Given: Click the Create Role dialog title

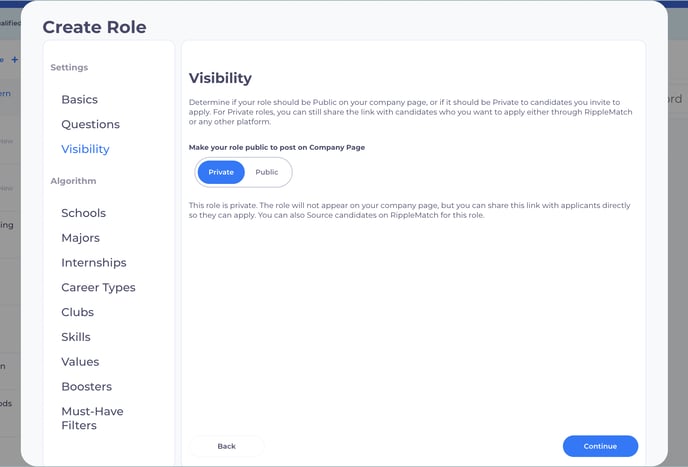Looking at the screenshot, I should click(x=94, y=27).
